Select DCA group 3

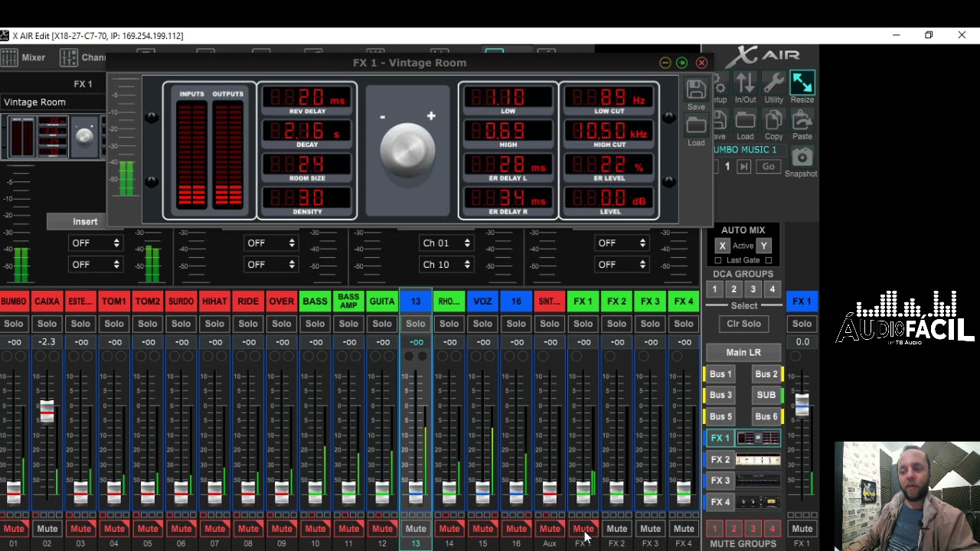point(753,289)
